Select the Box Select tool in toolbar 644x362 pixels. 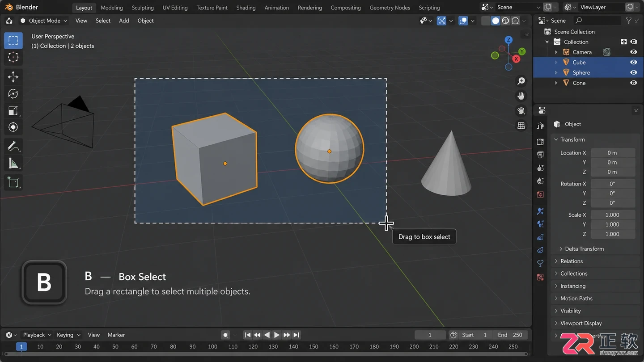pyautogui.click(x=13, y=41)
